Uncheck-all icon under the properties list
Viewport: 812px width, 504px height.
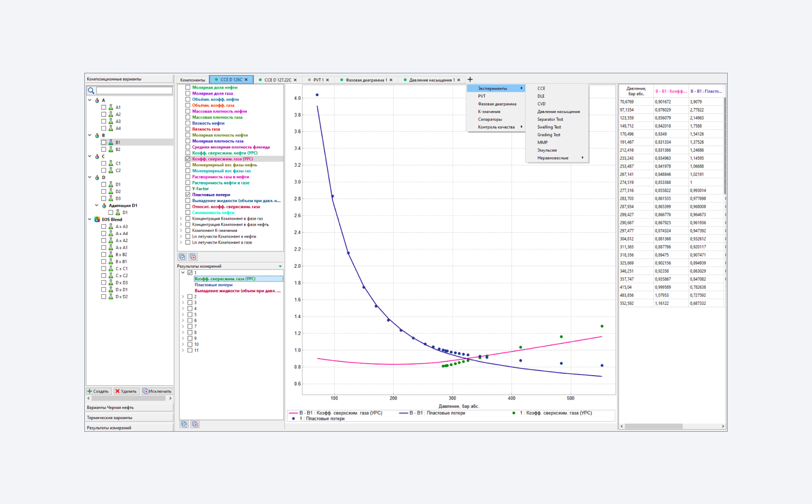click(193, 257)
